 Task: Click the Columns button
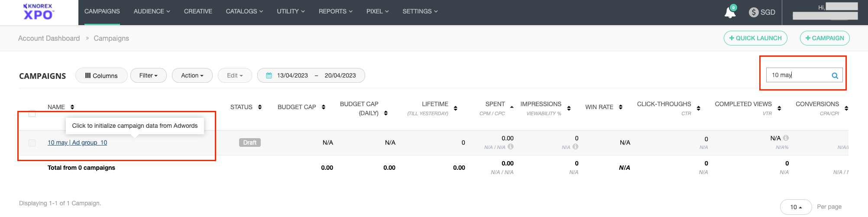101,75
